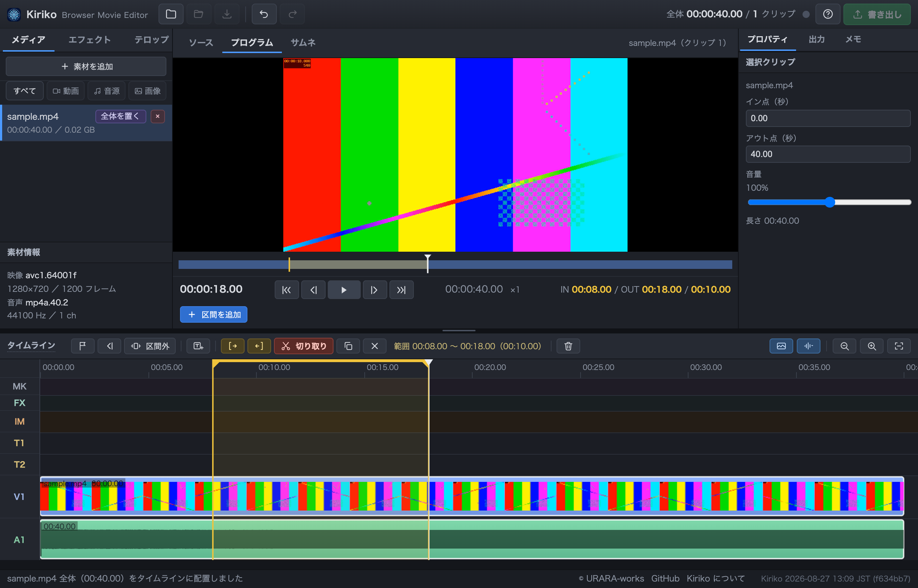918x588 pixels.
Task: Jump to the end of the video
Action: coord(401,290)
